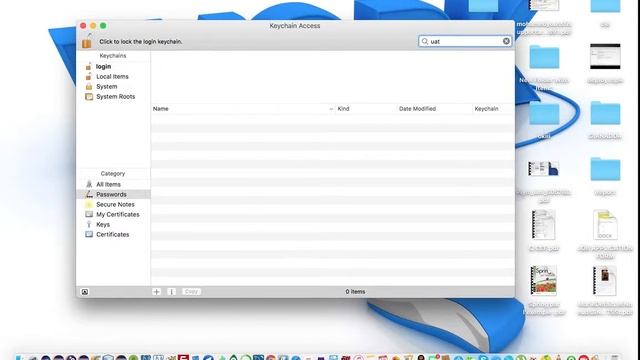Click the Certificates category icon

pos(89,234)
